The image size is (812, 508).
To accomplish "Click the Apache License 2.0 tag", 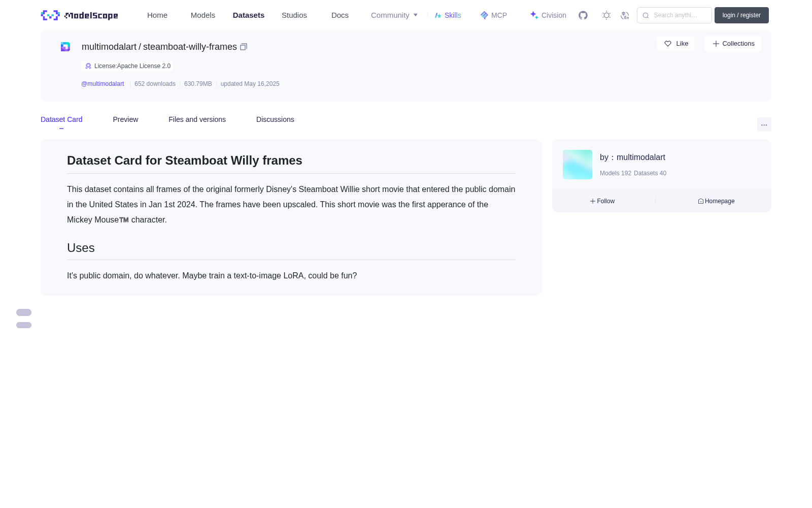I will (127, 66).
